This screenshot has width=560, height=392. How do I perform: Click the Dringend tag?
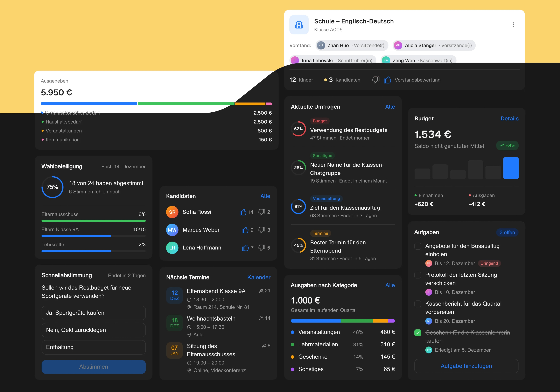click(x=489, y=263)
